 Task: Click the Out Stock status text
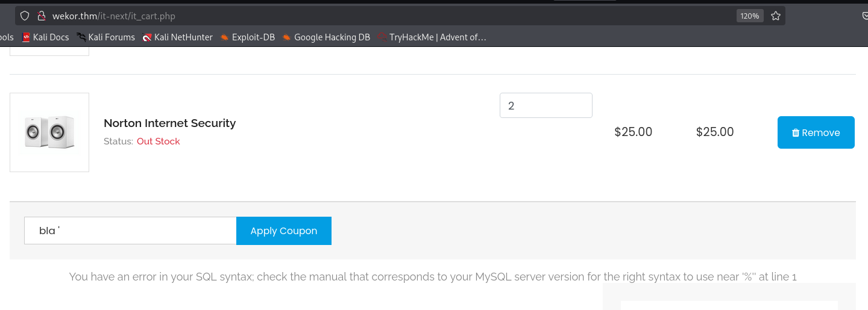(x=159, y=141)
